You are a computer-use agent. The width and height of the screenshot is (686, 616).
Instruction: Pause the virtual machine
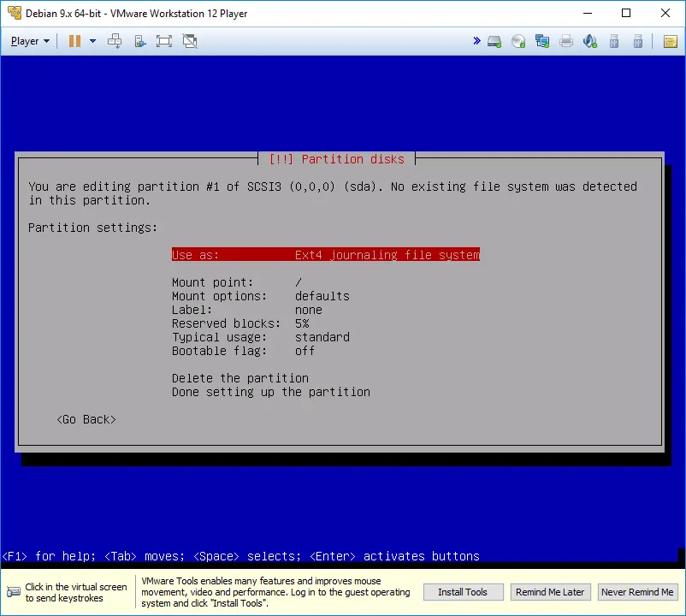(74, 41)
